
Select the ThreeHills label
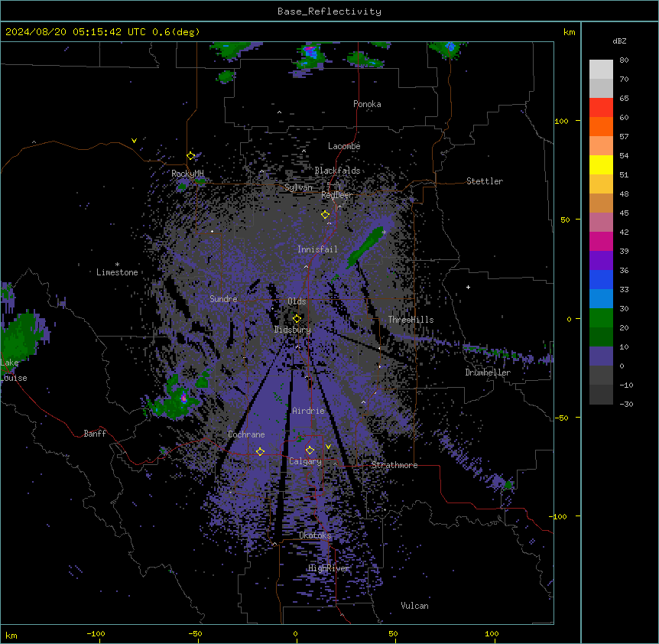[x=411, y=320]
